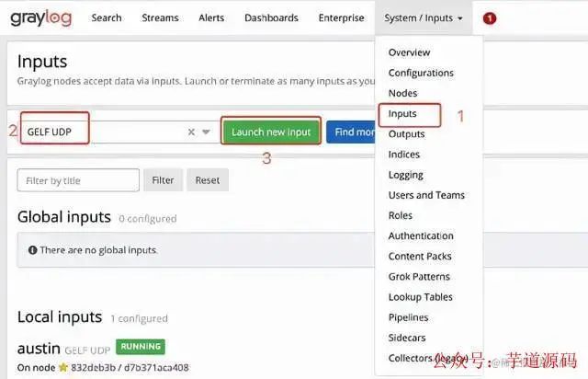
Task: Clear the GELF UDP input selection
Action: click(191, 132)
